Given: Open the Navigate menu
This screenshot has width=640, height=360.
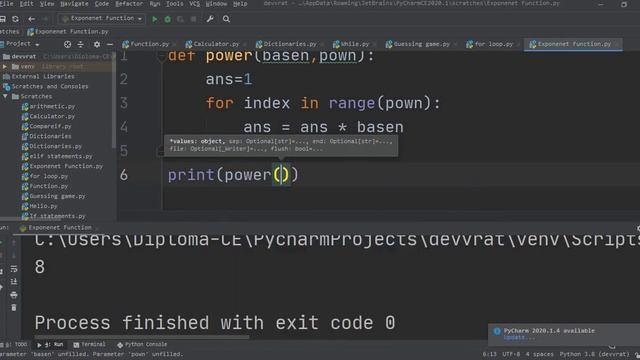Looking at the screenshot, I should (74, 4).
